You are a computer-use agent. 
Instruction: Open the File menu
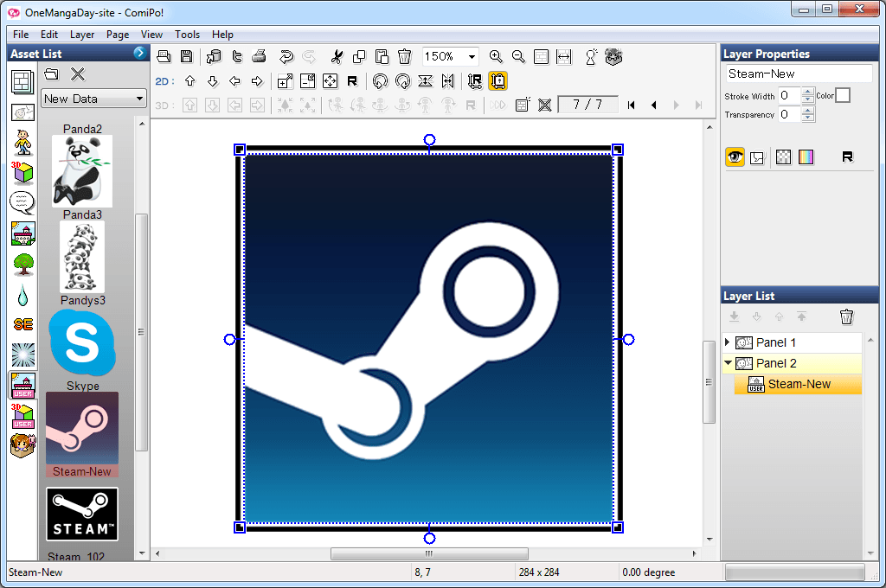click(x=21, y=35)
